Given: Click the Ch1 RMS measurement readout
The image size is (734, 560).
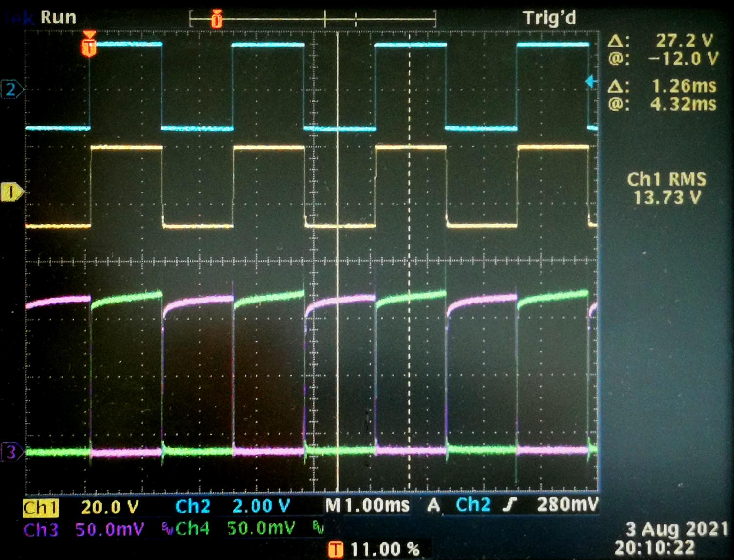Looking at the screenshot, I should click(x=666, y=188).
